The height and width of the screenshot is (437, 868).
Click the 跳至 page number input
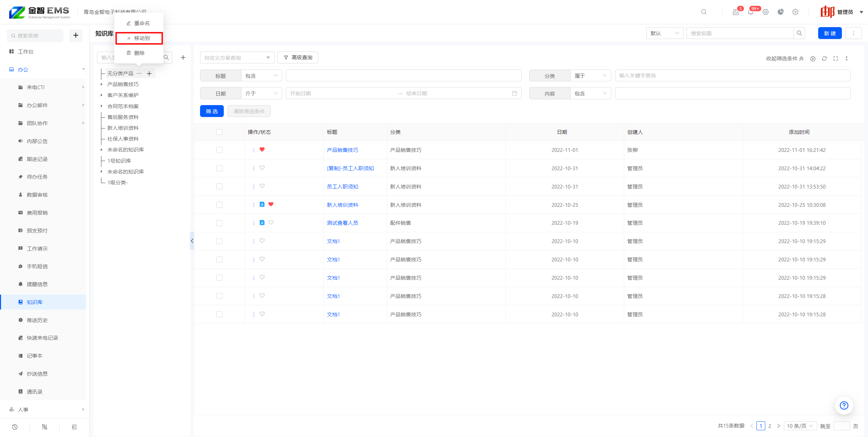click(842, 426)
